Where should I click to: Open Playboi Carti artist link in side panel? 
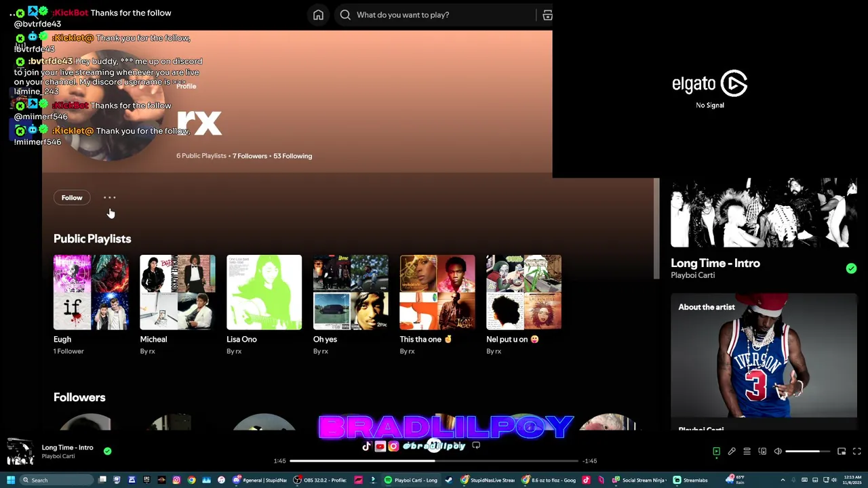pyautogui.click(x=692, y=275)
